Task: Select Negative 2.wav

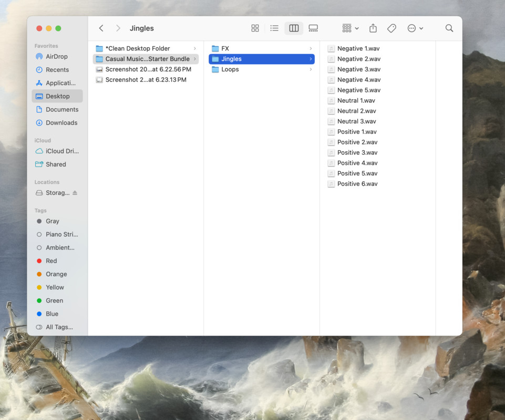Action: tap(377, 59)
